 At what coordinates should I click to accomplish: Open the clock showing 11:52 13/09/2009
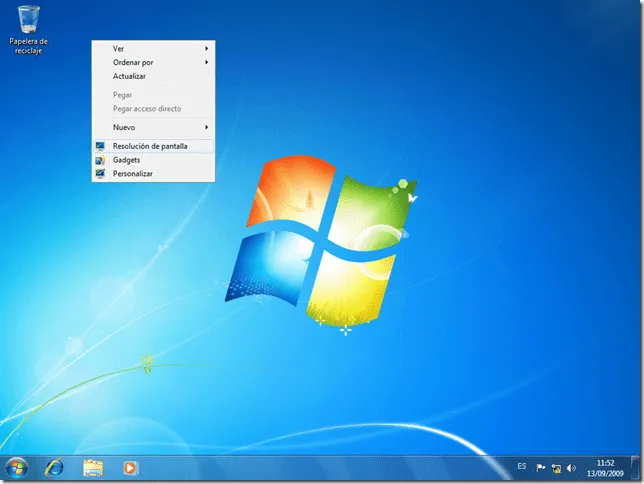tap(605, 468)
